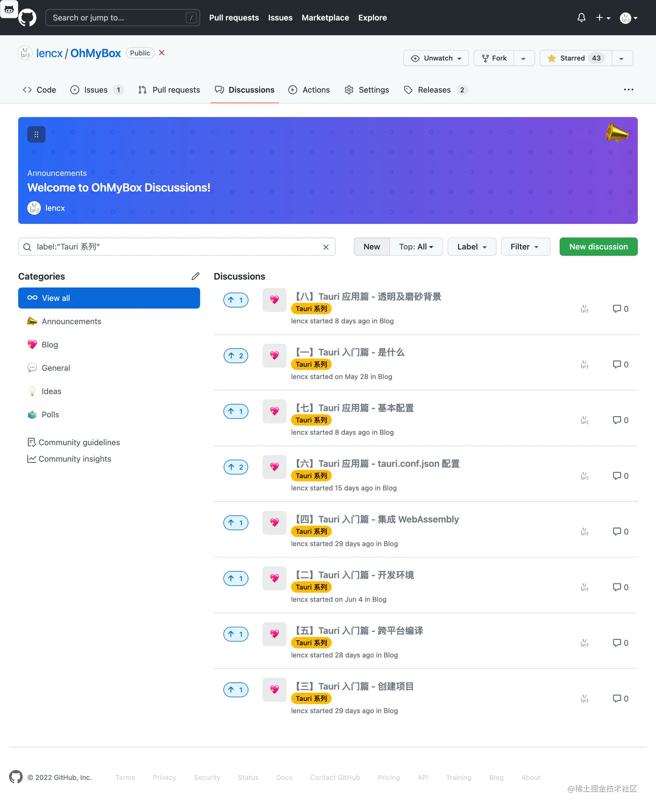
Task: Click Tauri 系列 label on 【八】 discussion
Action: [x=312, y=309]
